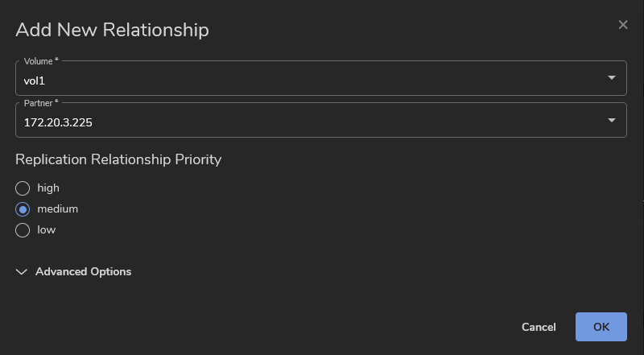Click the Partner field dropdown arrow
This screenshot has height=355, width=644.
click(x=612, y=120)
